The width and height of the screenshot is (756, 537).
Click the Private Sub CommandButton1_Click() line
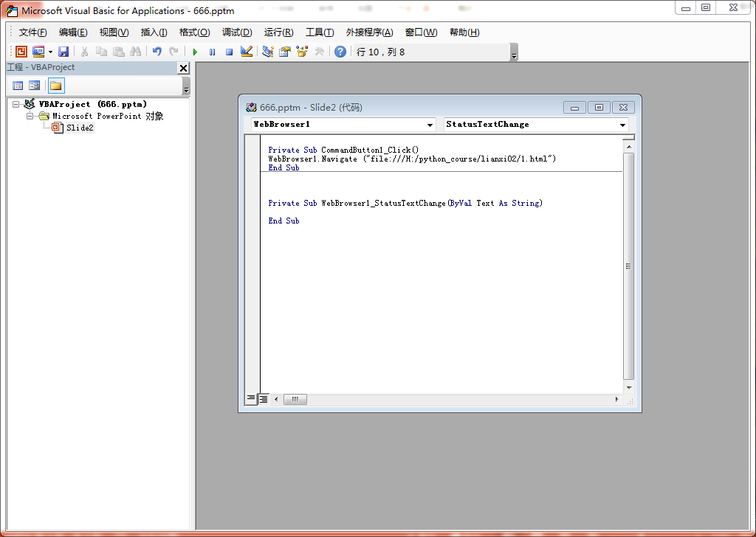coord(343,150)
